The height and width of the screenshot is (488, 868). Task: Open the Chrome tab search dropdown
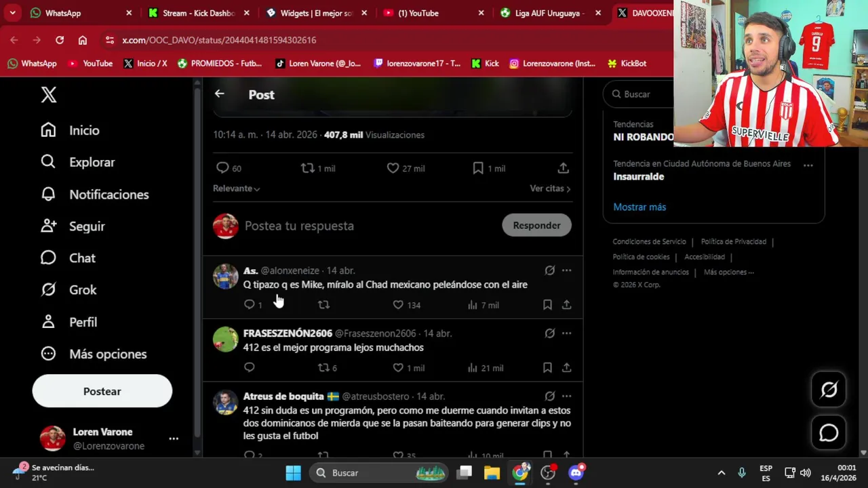[x=12, y=13]
